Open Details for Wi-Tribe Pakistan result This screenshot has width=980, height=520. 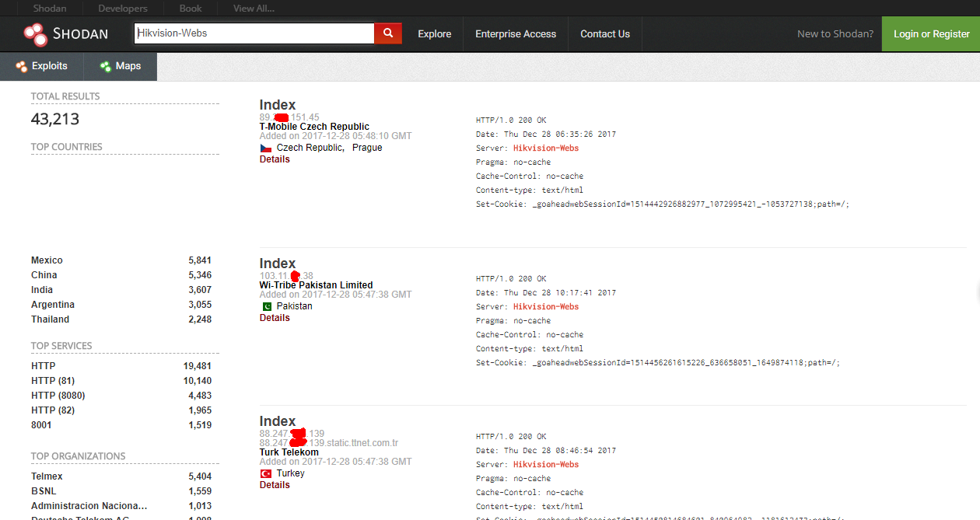click(x=275, y=318)
